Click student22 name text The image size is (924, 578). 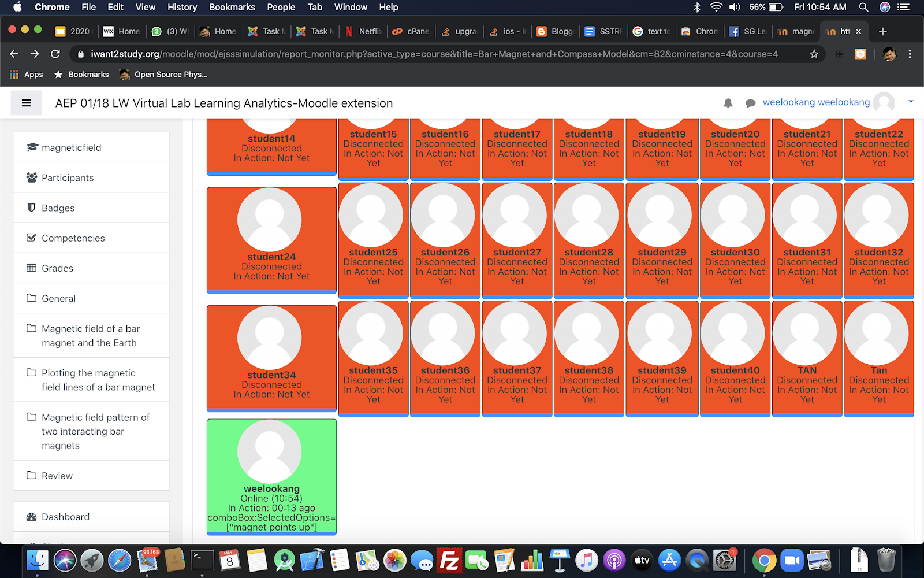(x=879, y=134)
